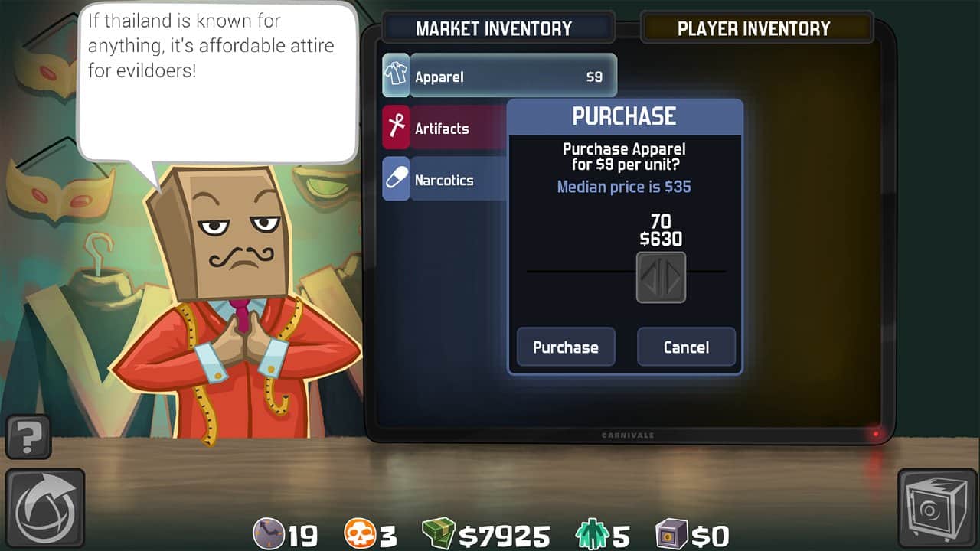The height and width of the screenshot is (551, 980).
Task: Click the merchant's speech bubble
Action: [218, 80]
